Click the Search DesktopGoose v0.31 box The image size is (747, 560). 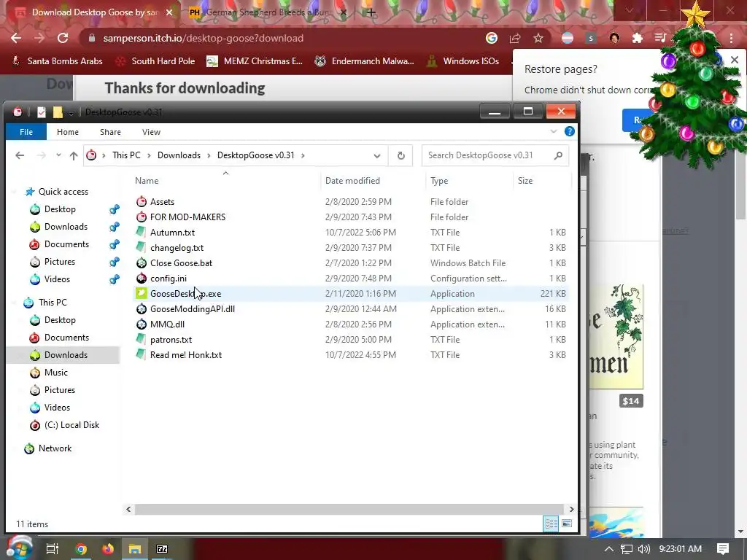click(495, 155)
